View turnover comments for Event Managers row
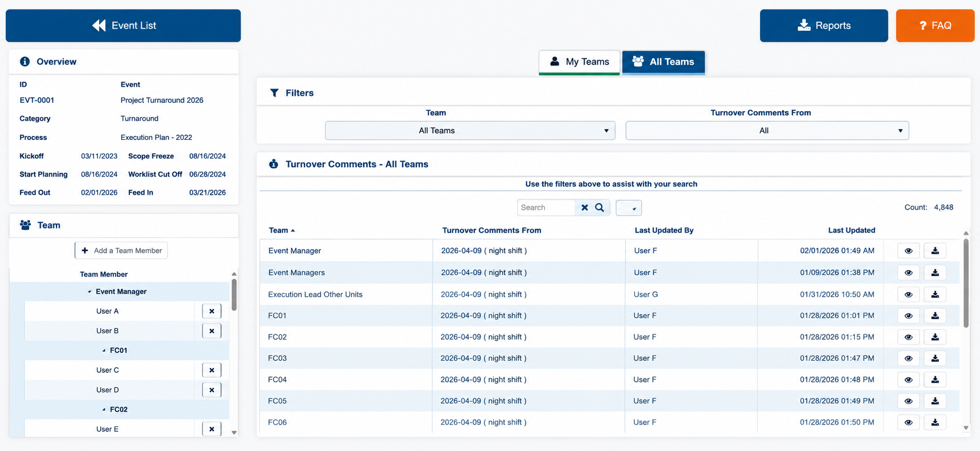The height and width of the screenshot is (451, 980). [908, 272]
